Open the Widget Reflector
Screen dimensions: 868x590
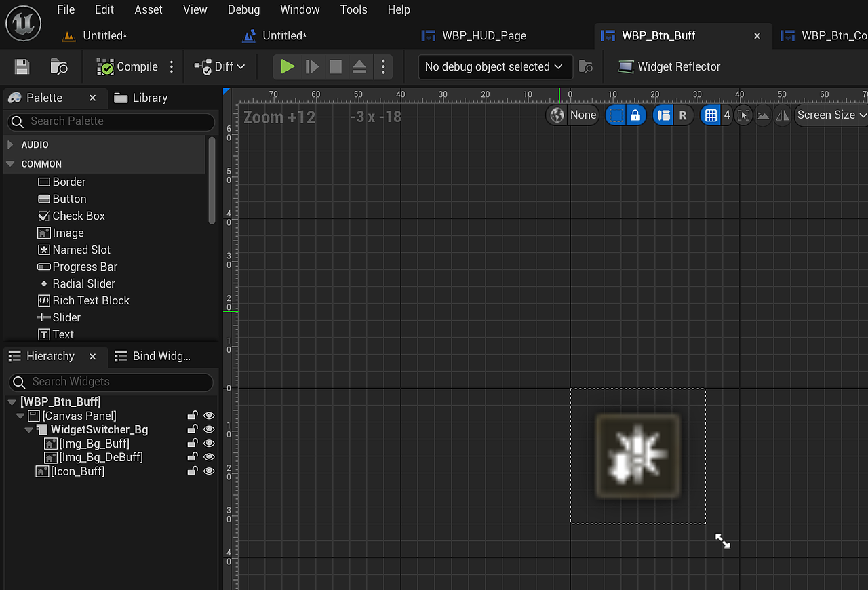point(669,66)
